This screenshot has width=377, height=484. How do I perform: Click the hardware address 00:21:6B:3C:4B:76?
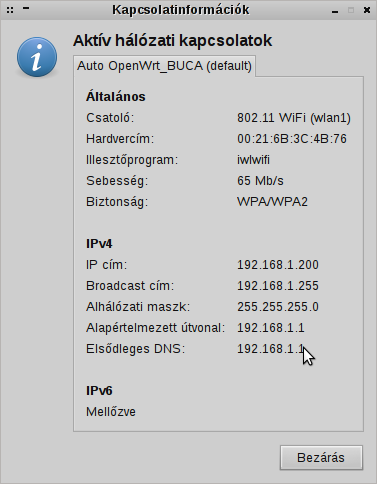click(292, 139)
